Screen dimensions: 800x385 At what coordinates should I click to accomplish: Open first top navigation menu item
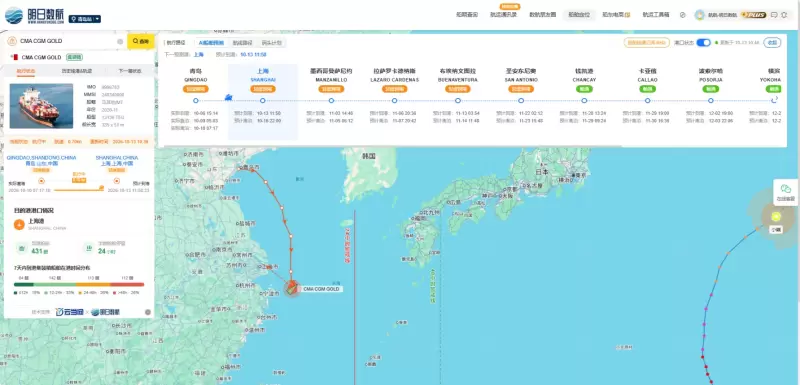pos(467,15)
